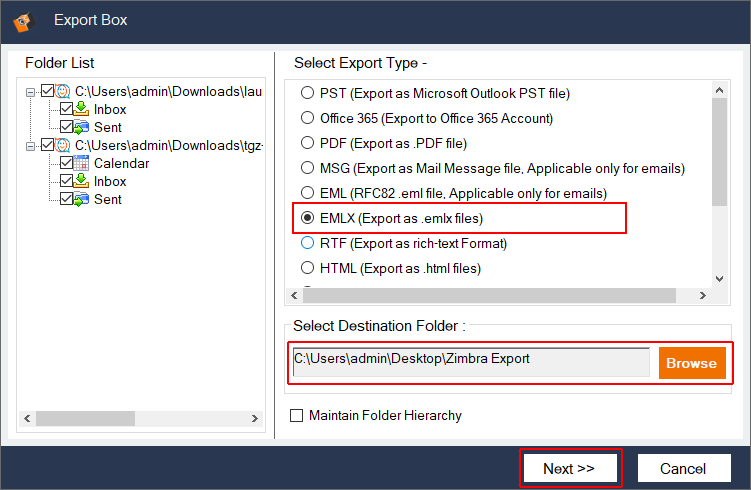
Task: Click Browse to pick a destination folder
Action: 691,363
